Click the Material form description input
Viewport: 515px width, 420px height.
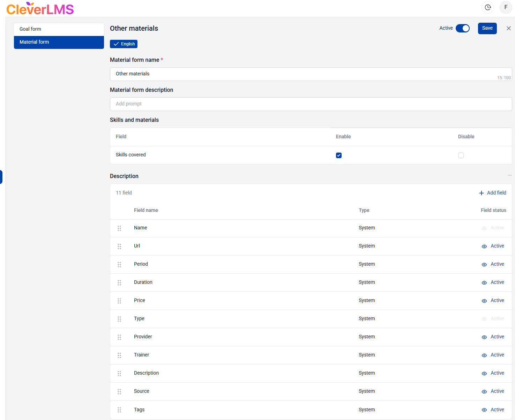pos(311,104)
